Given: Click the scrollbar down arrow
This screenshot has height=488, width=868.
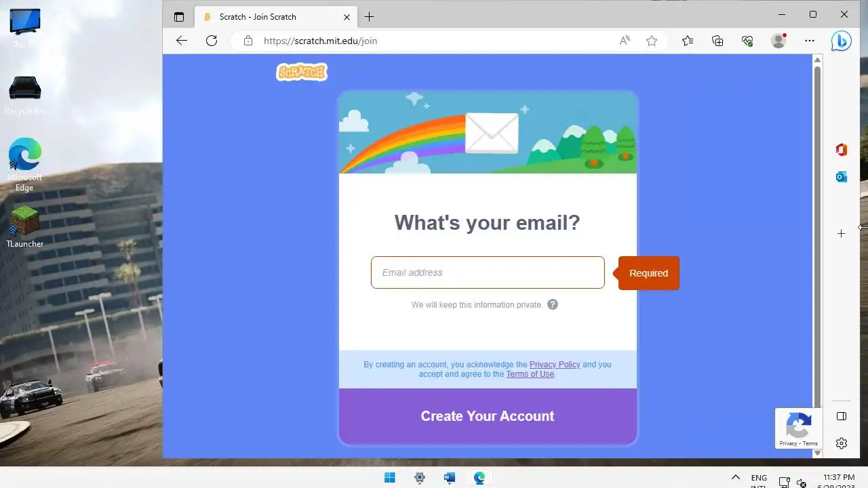Looking at the screenshot, I should click(817, 453).
